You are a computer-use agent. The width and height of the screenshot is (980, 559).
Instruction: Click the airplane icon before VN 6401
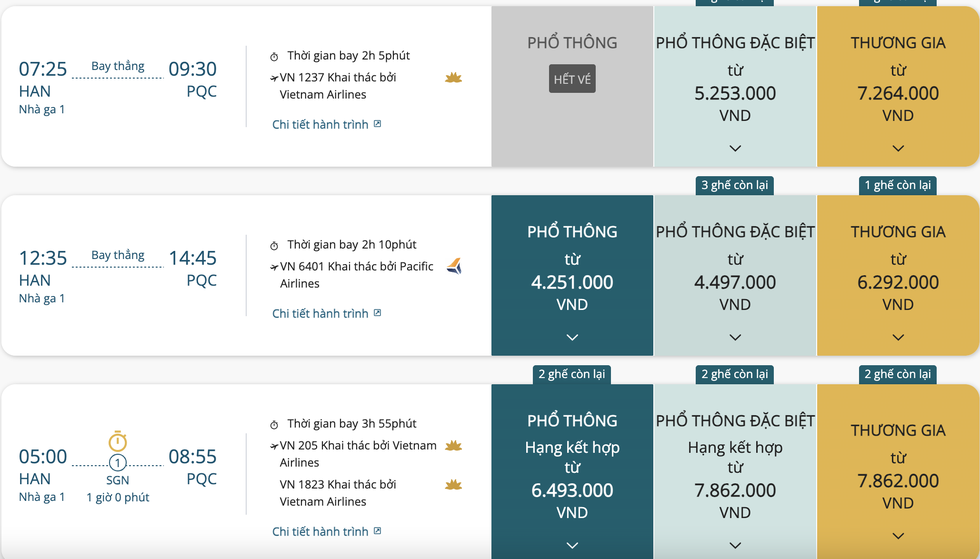tap(274, 267)
